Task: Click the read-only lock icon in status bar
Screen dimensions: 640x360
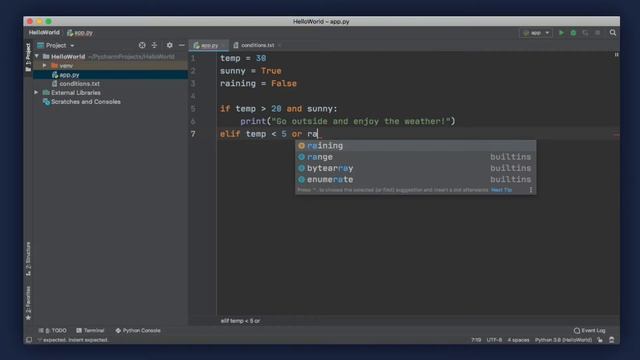Action: (600, 340)
